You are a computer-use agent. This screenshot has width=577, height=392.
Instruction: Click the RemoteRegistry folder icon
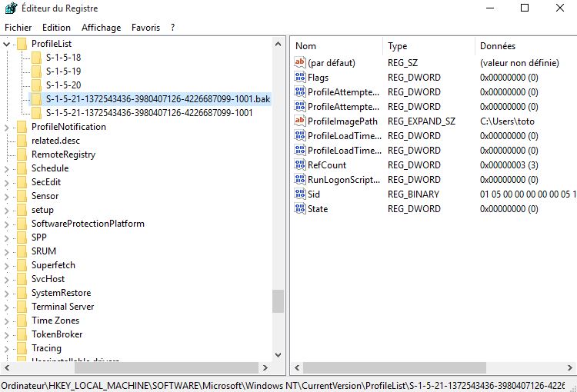22,154
